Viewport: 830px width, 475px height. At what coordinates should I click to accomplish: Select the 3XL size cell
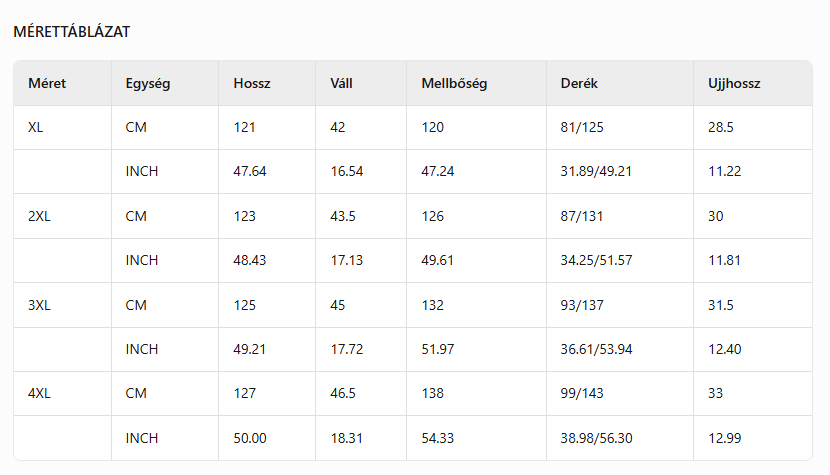point(39,305)
